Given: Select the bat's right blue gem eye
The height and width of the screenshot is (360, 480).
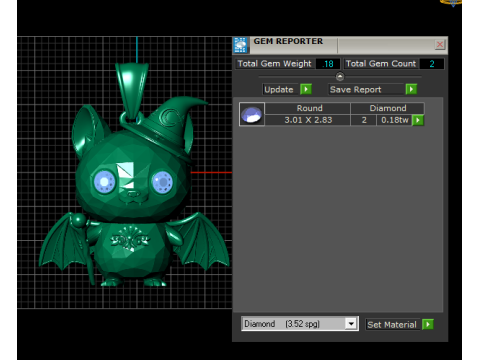Looking at the screenshot, I should (x=162, y=182).
